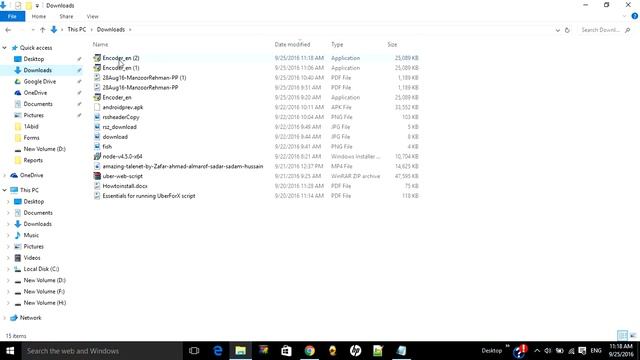Open Action Center notifications icon
The width and height of the screenshot is (640, 360).
tap(582, 351)
